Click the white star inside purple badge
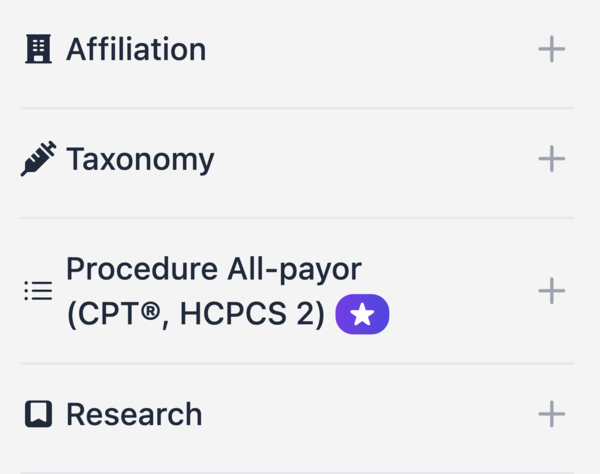 pos(362,314)
